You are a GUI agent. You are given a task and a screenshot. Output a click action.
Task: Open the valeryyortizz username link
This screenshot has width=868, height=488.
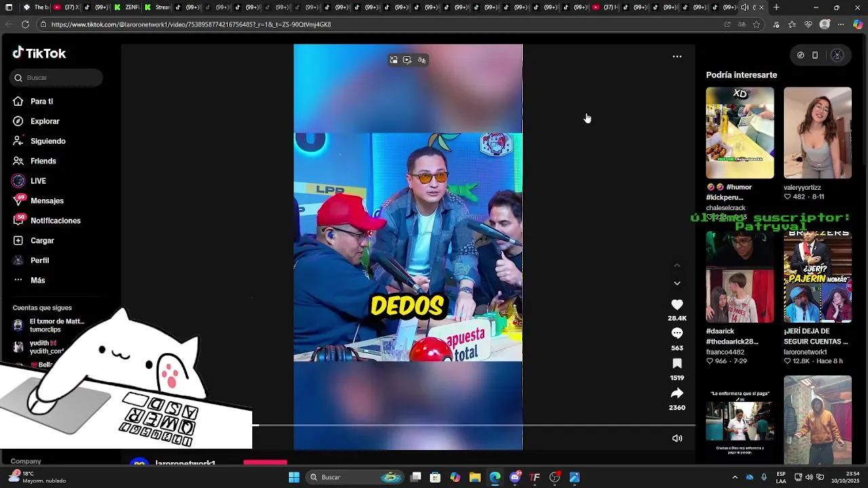point(802,188)
